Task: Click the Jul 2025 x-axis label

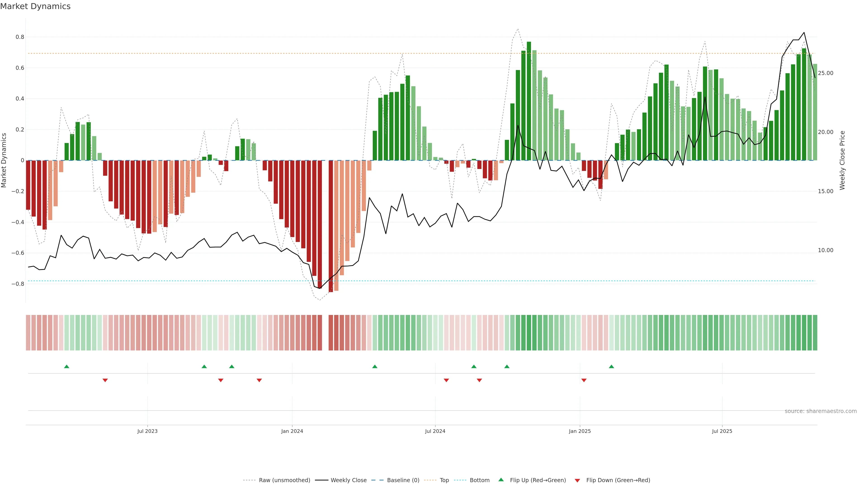Action: [722, 431]
